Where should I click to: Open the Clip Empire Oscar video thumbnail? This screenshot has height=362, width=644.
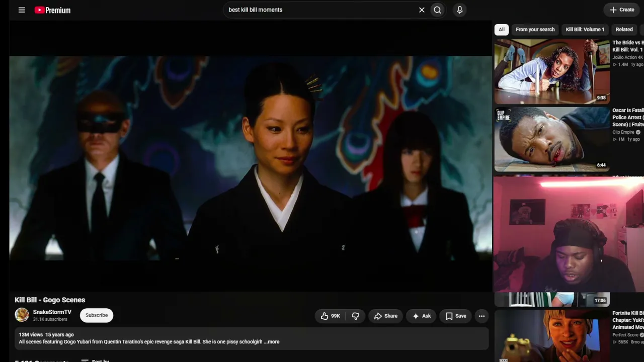point(551,139)
